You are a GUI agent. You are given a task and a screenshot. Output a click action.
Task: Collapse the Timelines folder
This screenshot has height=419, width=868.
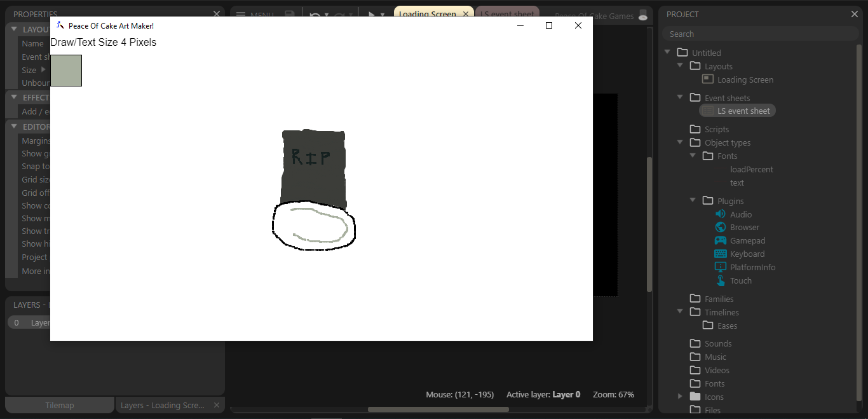point(680,312)
